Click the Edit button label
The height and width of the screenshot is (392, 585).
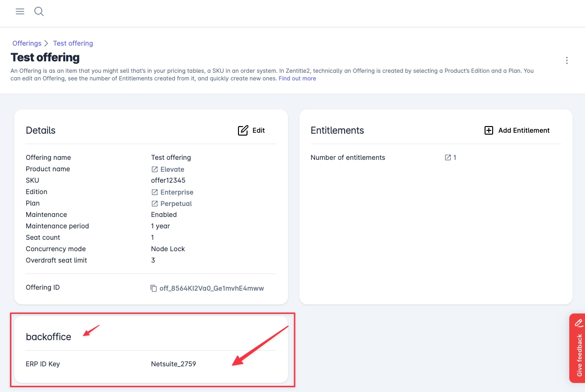point(258,130)
